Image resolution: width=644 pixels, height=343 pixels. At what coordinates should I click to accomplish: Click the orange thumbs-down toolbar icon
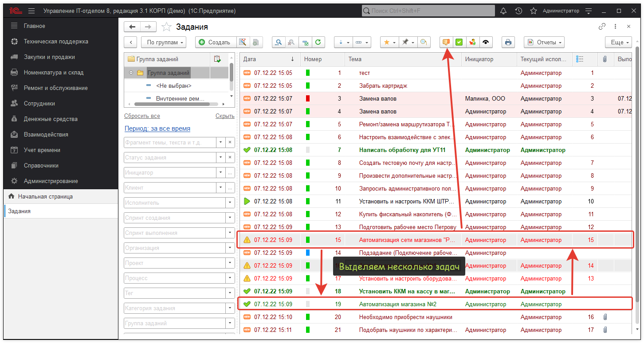pos(446,42)
